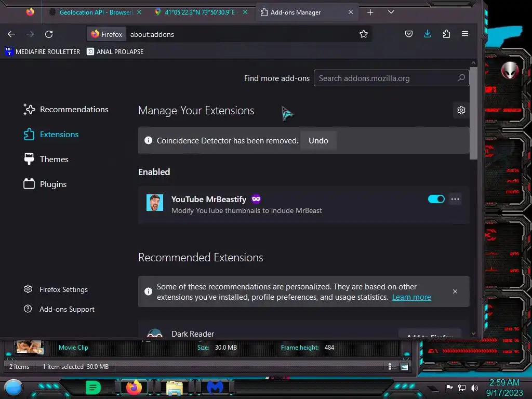This screenshot has width=532, height=399.
Task: Click the page scrollbar thumb
Action: click(x=474, y=114)
